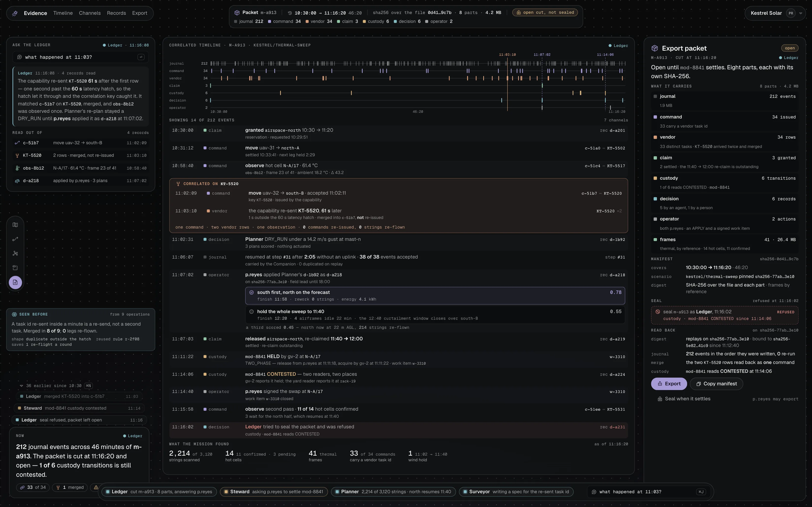The height and width of the screenshot is (507, 812).
Task: Click the brain icon beside SEEN BEFORE
Action: (15, 314)
